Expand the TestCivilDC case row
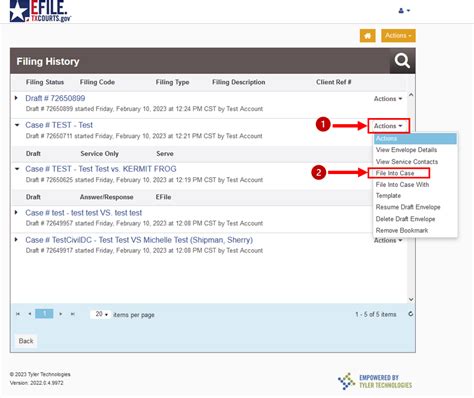This screenshot has width=474, height=398. click(16, 239)
